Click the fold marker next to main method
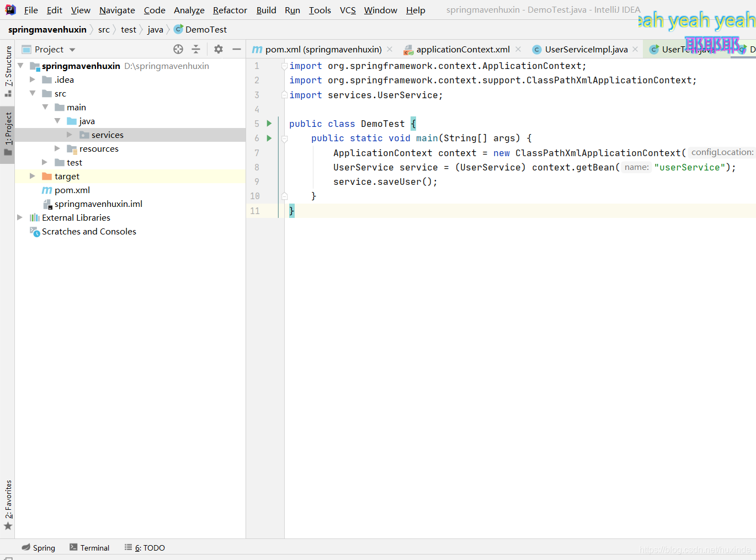 point(285,138)
